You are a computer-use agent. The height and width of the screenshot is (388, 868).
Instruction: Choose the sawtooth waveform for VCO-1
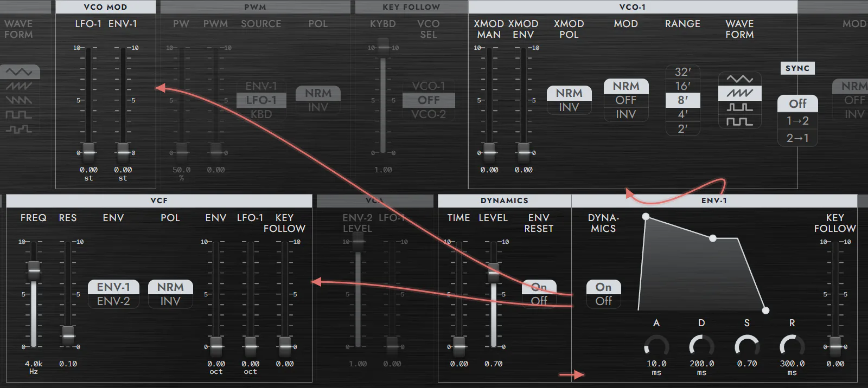(739, 93)
